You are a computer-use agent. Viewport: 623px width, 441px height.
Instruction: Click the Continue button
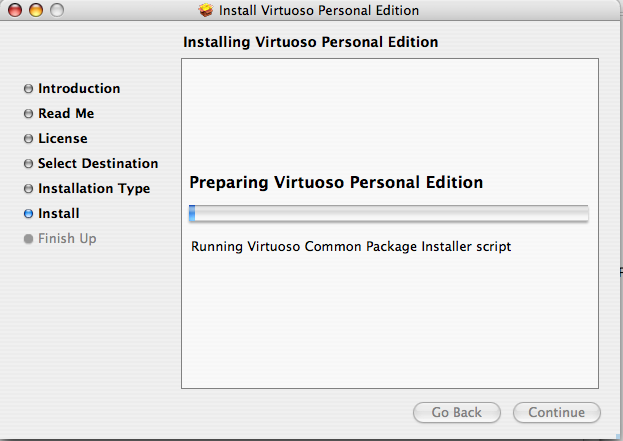click(556, 412)
